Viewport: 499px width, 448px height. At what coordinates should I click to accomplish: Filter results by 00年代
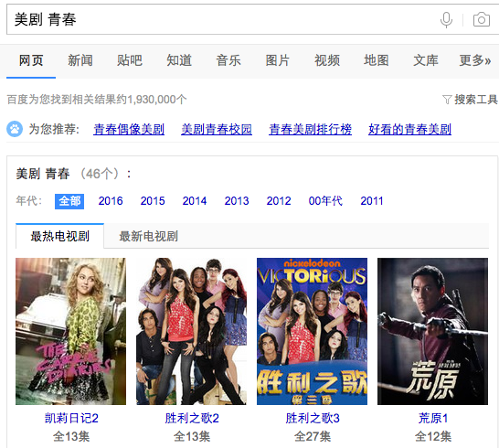(x=325, y=201)
